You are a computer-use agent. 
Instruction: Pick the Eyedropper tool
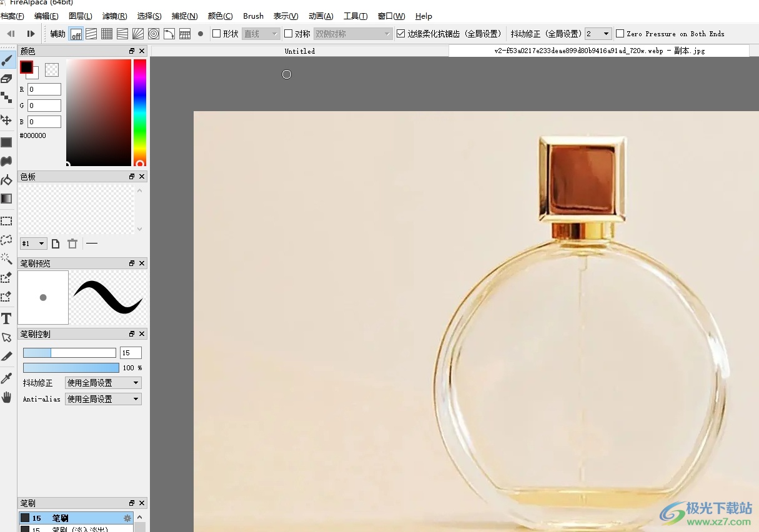(6, 378)
